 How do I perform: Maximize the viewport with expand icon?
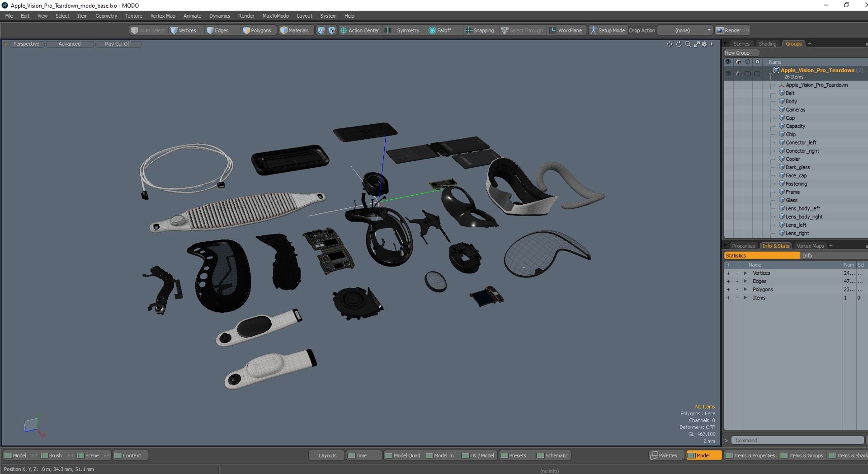click(697, 44)
